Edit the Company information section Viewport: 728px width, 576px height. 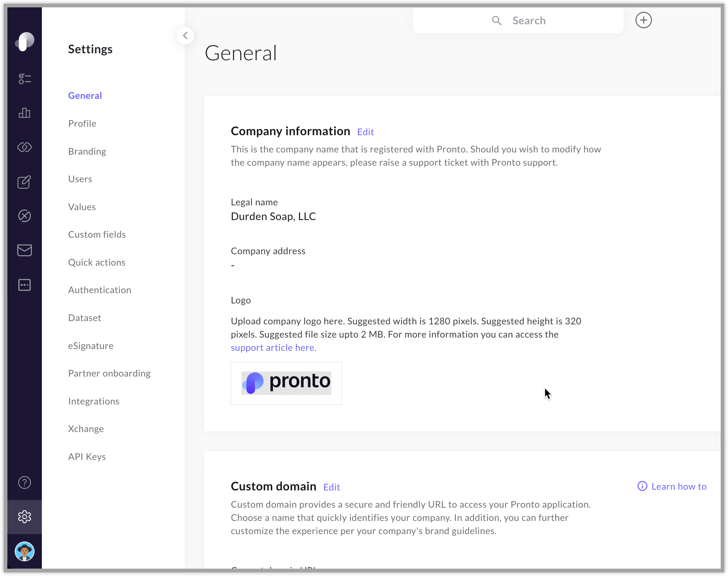pyautogui.click(x=365, y=132)
